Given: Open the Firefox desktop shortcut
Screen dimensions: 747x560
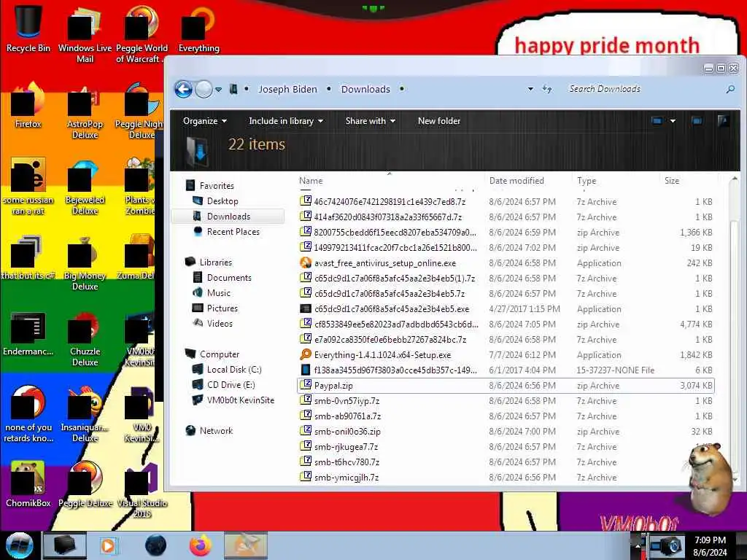Looking at the screenshot, I should click(x=28, y=105).
